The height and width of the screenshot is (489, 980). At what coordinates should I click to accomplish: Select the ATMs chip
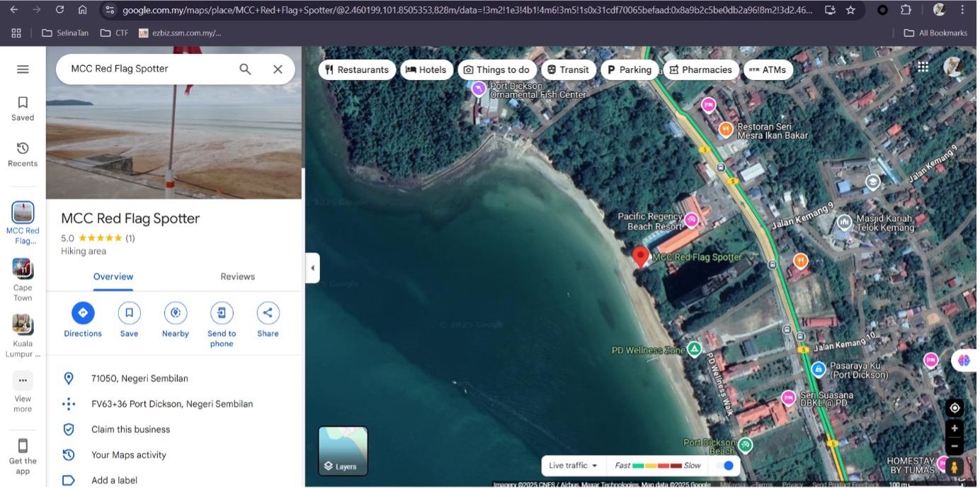pos(768,69)
